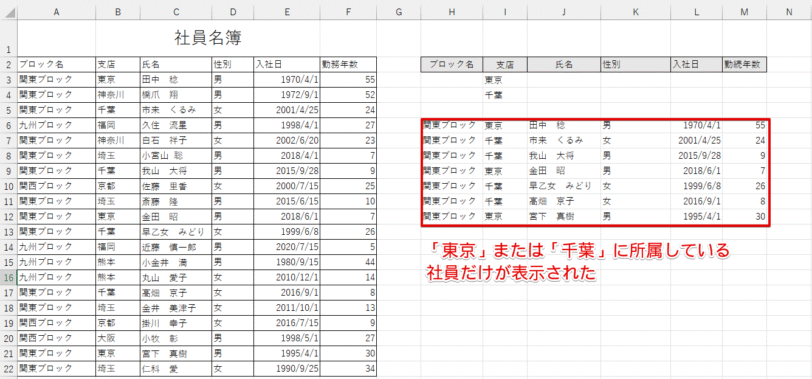Screen dimensions: 812x379
Task: Select column D header
Action: point(233,12)
